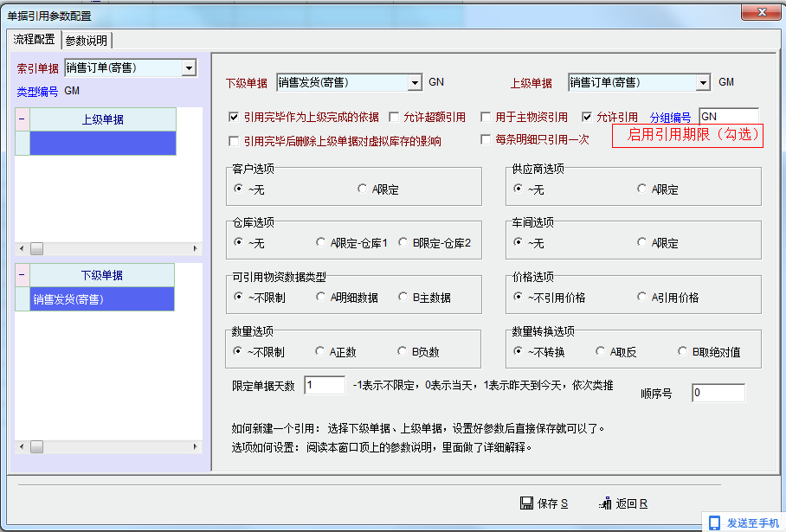Click the 限定单据天数 input field
This screenshot has height=532, width=786.
[325, 385]
